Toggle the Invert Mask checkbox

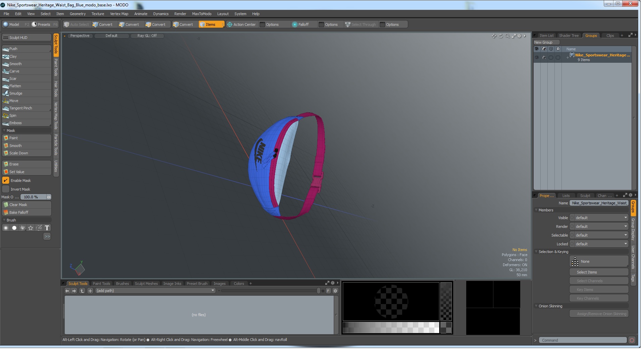(6, 189)
